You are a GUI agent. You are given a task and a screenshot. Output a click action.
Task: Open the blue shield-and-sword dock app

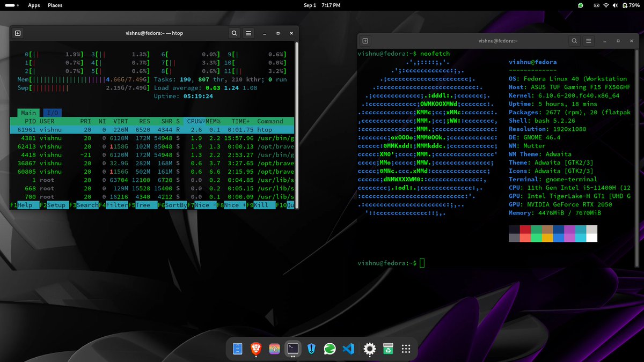tap(312, 349)
